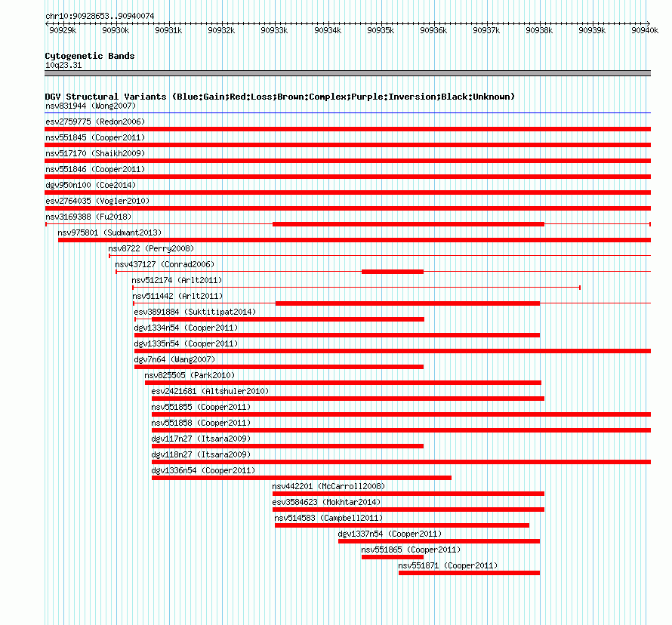Click the thin red line of nsv512174
The width and height of the screenshot is (672, 625).
pyautogui.click(x=356, y=288)
